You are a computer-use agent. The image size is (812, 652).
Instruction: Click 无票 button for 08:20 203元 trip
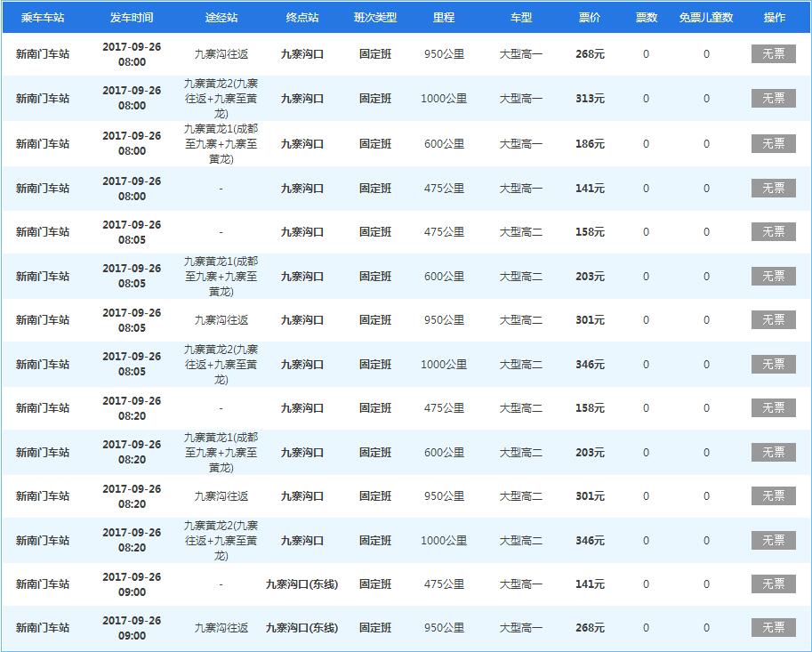click(773, 452)
